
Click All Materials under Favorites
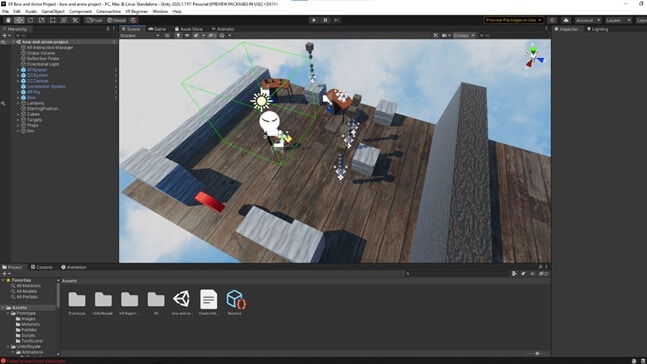coord(28,286)
